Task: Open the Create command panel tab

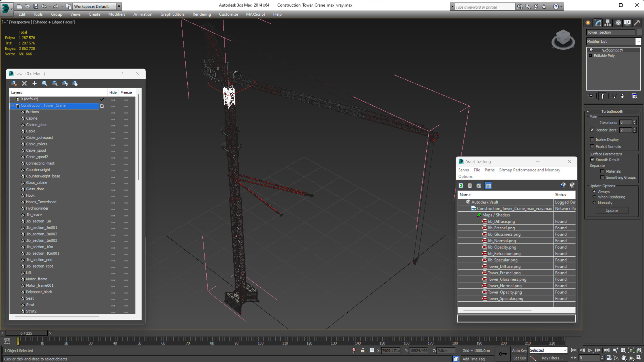Action: (x=588, y=23)
